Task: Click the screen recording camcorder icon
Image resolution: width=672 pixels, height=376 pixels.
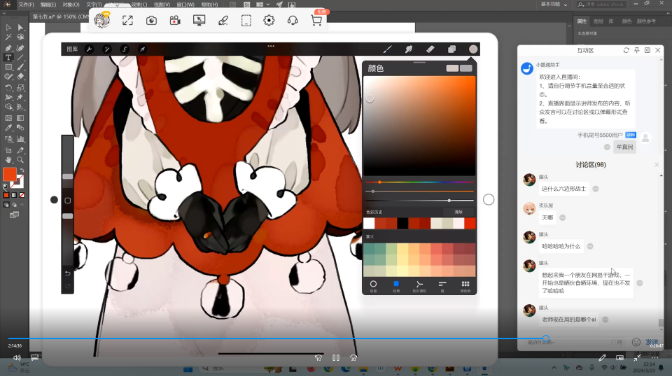Action: tap(175, 20)
